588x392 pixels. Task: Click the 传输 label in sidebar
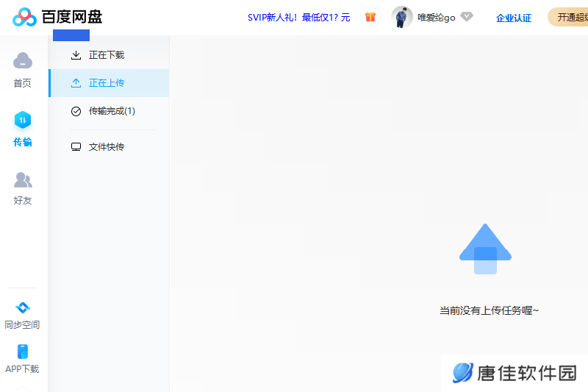click(x=23, y=142)
